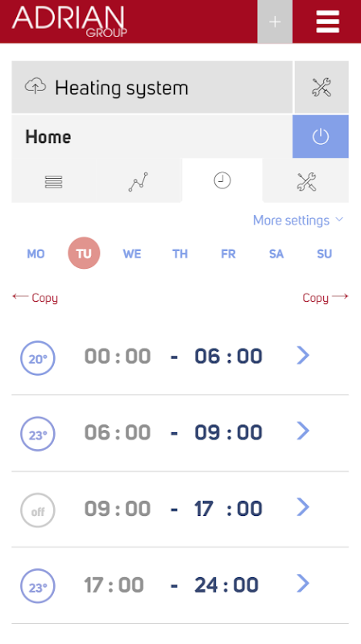Image resolution: width=361 pixels, height=644 pixels.
Task: Copy schedule to next day
Action: [x=326, y=298]
